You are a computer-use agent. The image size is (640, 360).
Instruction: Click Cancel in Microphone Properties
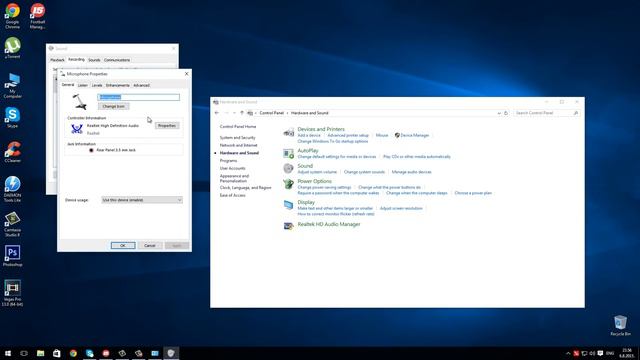click(x=150, y=245)
